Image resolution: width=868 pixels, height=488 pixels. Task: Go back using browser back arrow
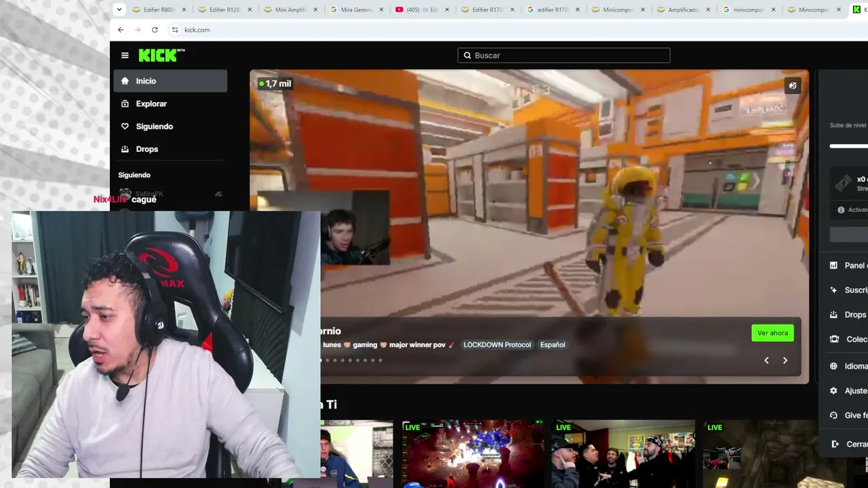pyautogui.click(x=121, y=30)
